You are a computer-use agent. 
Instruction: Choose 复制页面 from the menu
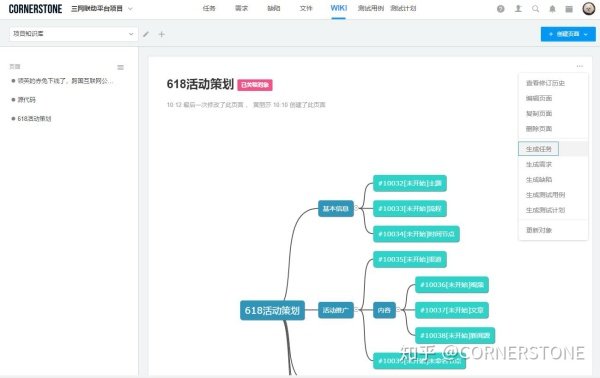pyautogui.click(x=553, y=114)
